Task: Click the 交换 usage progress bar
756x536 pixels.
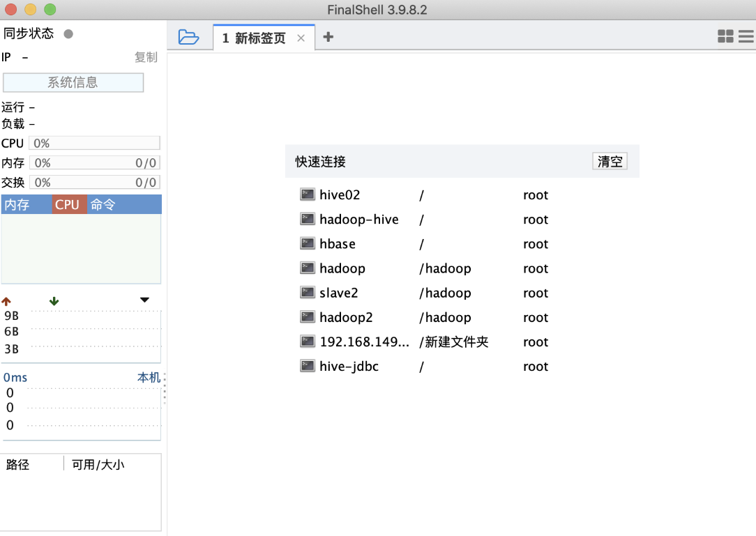Action: click(95, 182)
